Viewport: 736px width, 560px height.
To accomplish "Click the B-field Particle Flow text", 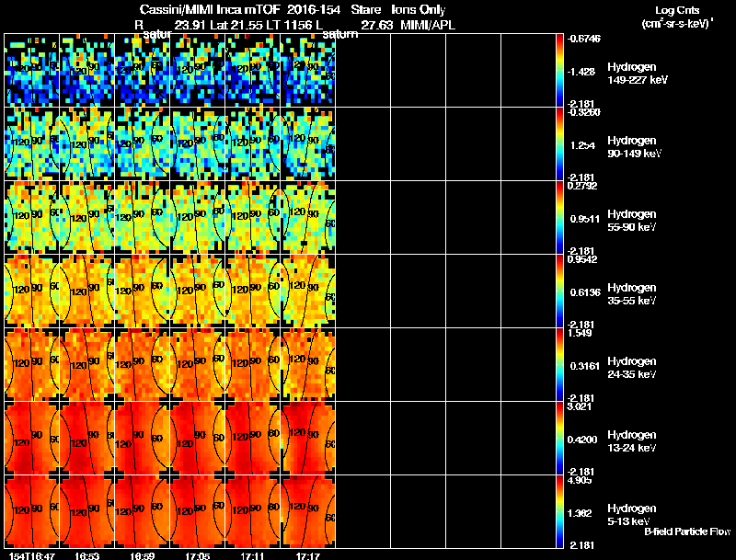I will point(686,531).
